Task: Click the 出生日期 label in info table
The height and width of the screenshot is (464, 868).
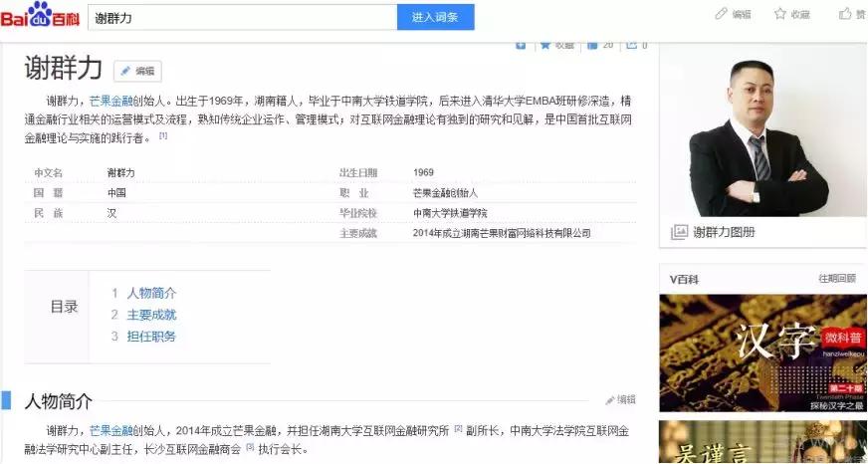Action: [358, 172]
